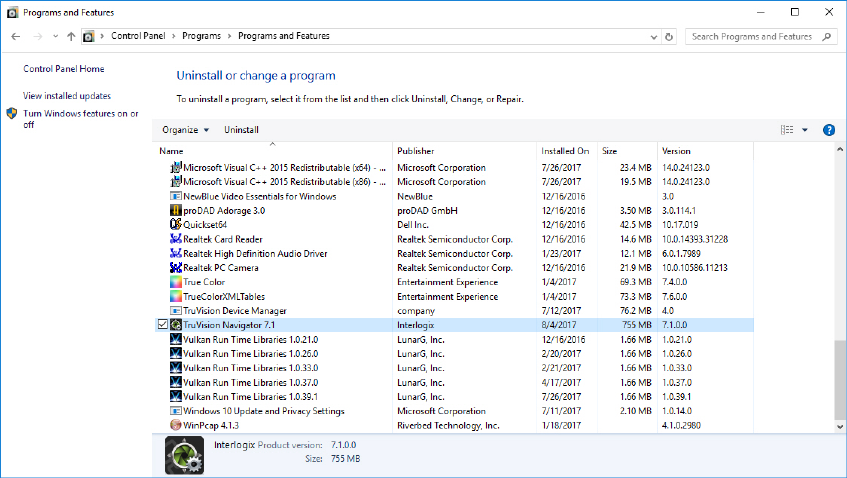This screenshot has height=478, width=847.
Task: Click the "4.1.0.2980" version cell
Action: pos(681,425)
